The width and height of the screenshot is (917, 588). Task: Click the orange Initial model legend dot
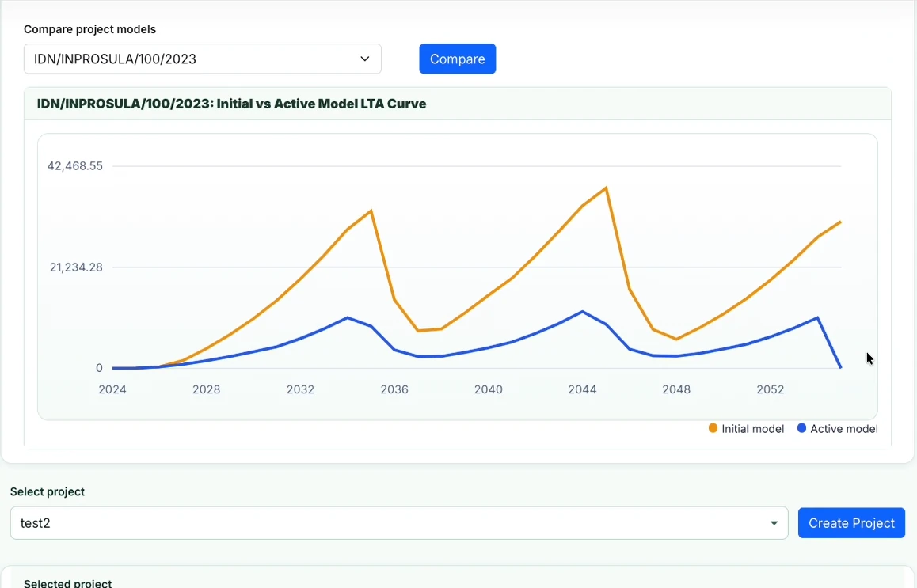coord(713,428)
